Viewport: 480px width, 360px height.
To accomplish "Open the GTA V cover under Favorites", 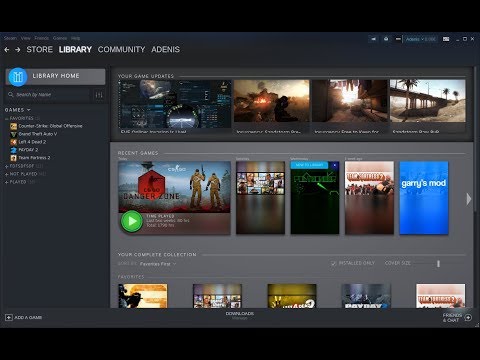I will click(217, 296).
